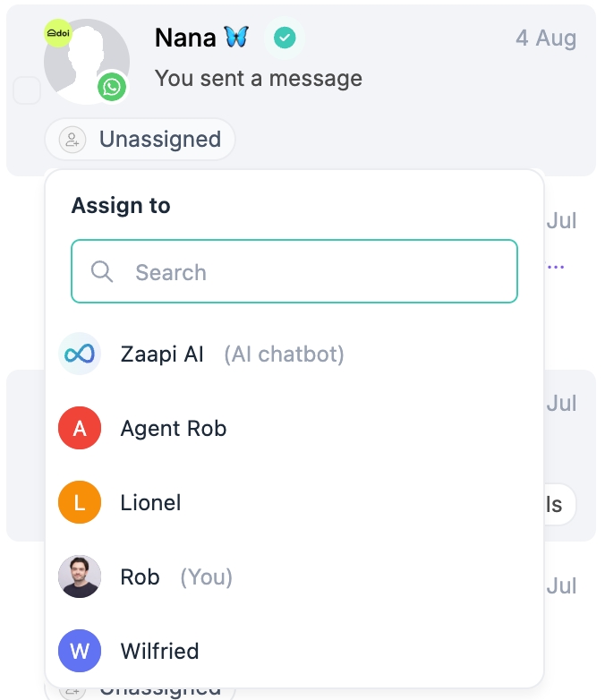Click the magnifier icon in the search box
Image resolution: width=605 pixels, height=700 pixels.
coord(102,271)
